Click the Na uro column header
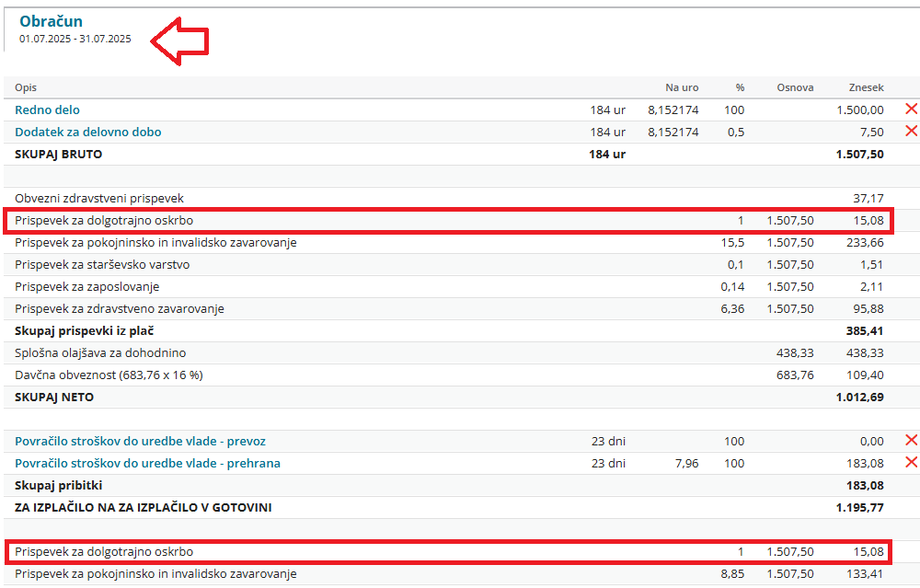Viewport: 920px width, 588px height. [682, 87]
